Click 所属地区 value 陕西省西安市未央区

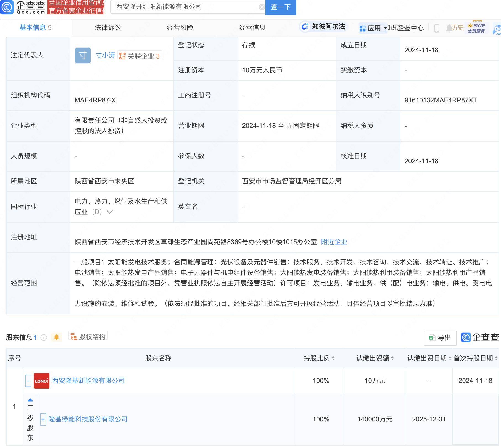(104, 181)
